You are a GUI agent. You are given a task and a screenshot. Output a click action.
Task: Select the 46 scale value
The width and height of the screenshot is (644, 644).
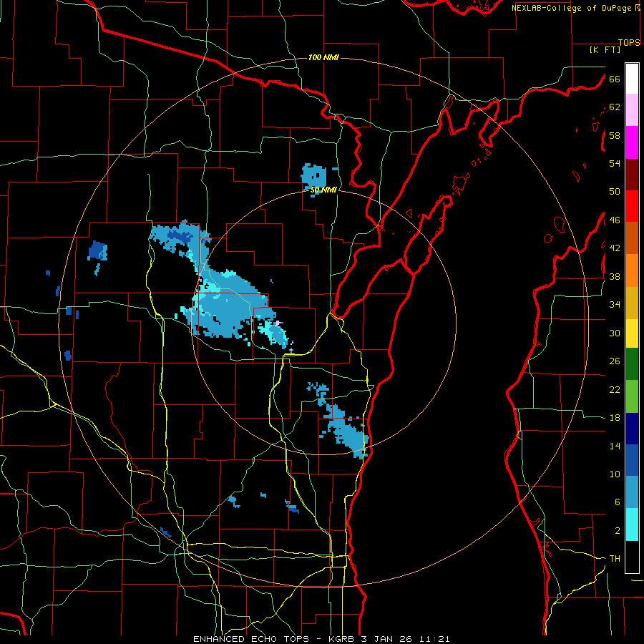(615, 220)
